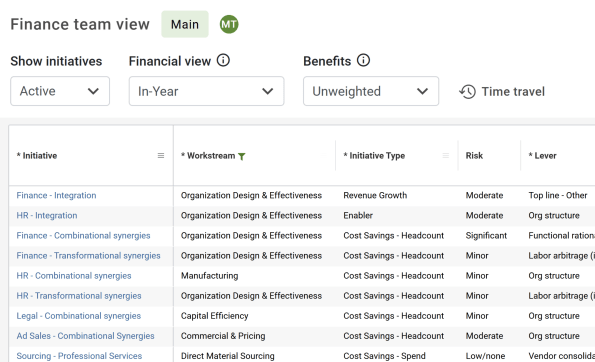This screenshot has height=362, width=595.
Task: Select the Cost Savings - Spend cell
Action: coord(384,356)
